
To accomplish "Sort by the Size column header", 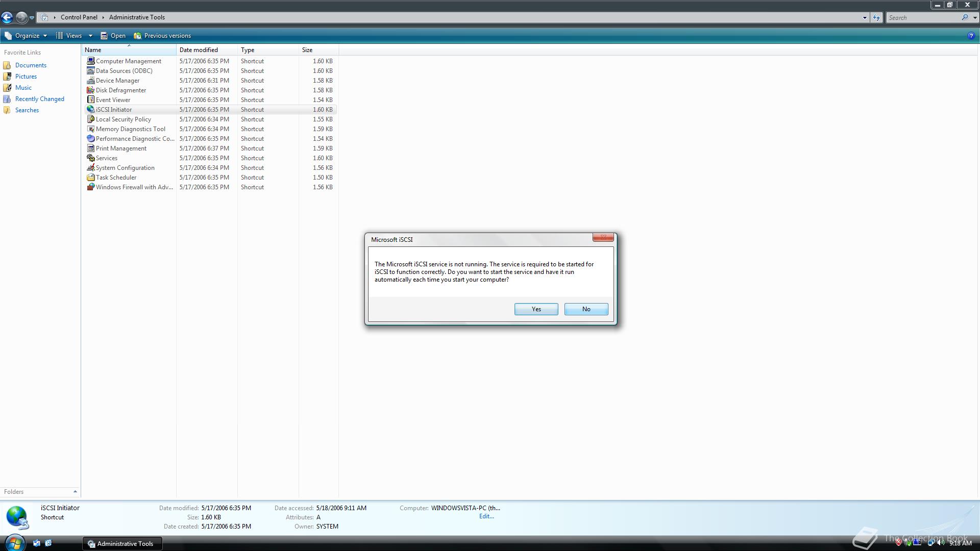I will point(318,50).
